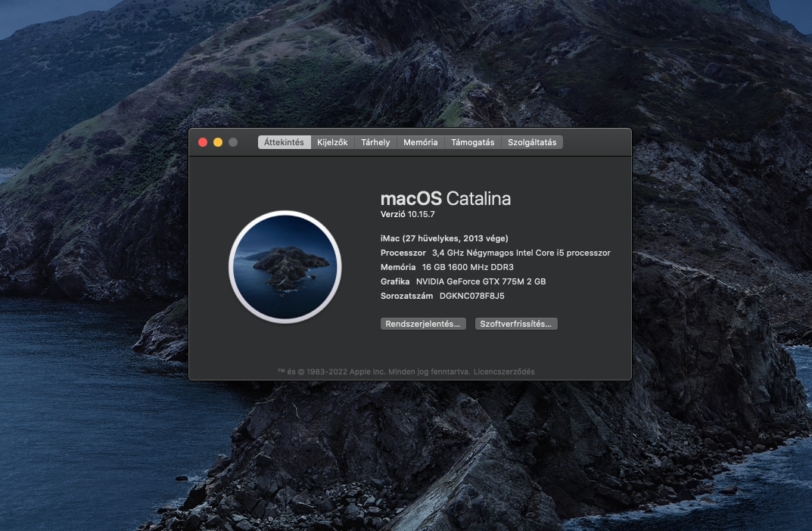Click the Processzor label
The image size is (812, 531).
(403, 253)
